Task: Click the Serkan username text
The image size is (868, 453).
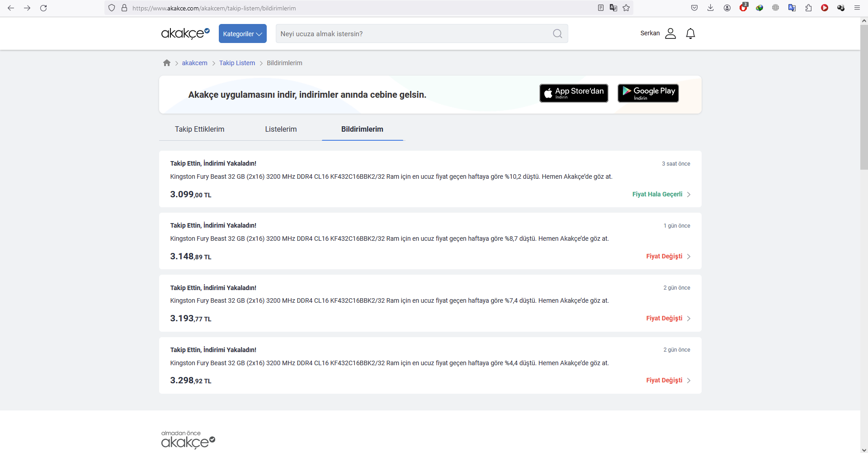Action: [650, 33]
